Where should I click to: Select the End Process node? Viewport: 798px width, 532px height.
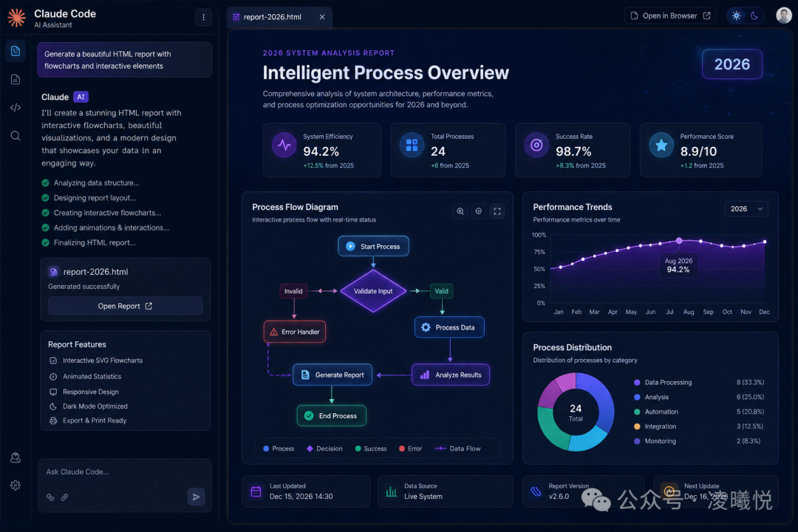tap(331, 416)
